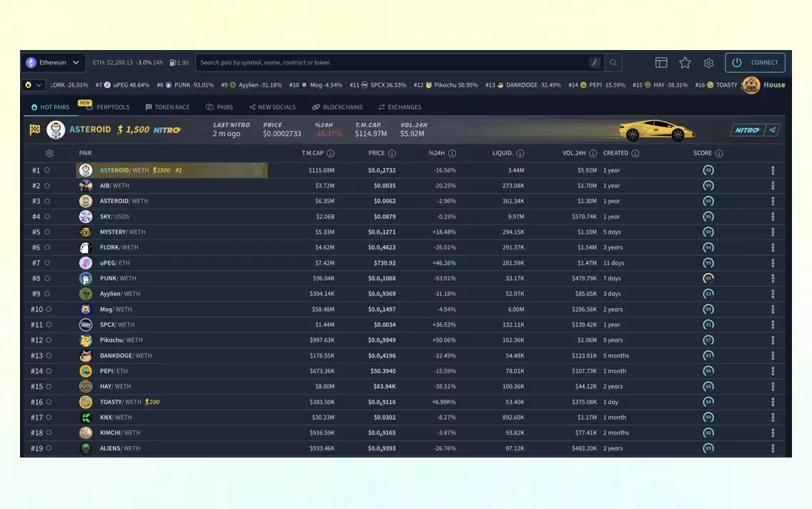This screenshot has width=812, height=509.
Task: Click the share icon beside NITRO
Action: click(x=772, y=130)
